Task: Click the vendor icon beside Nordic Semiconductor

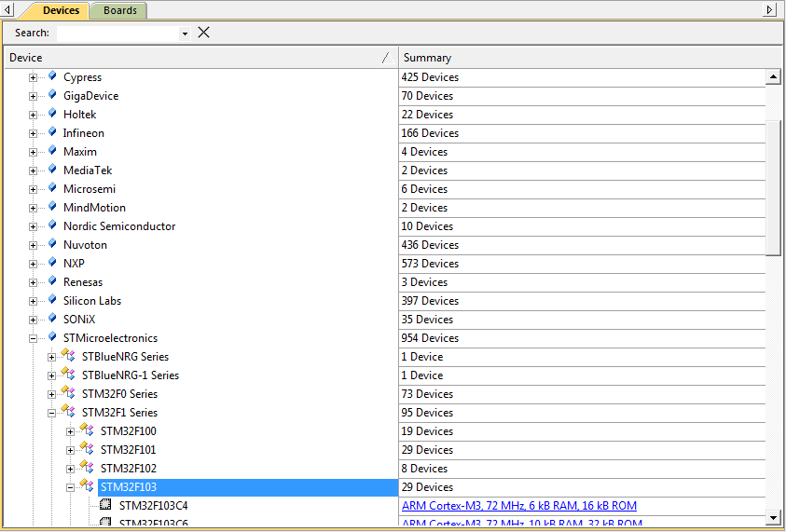Action: (x=52, y=225)
